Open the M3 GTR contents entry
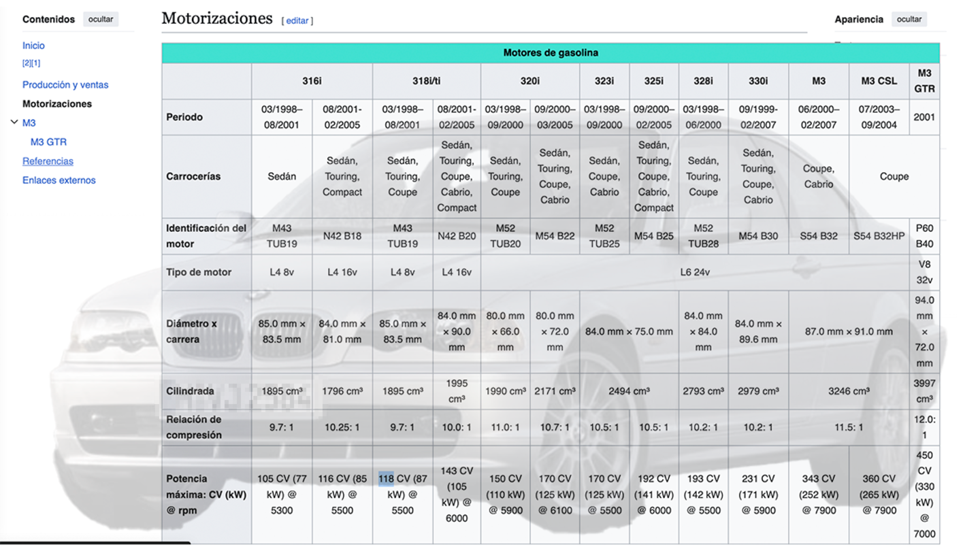This screenshot has width=980, height=551. (48, 142)
